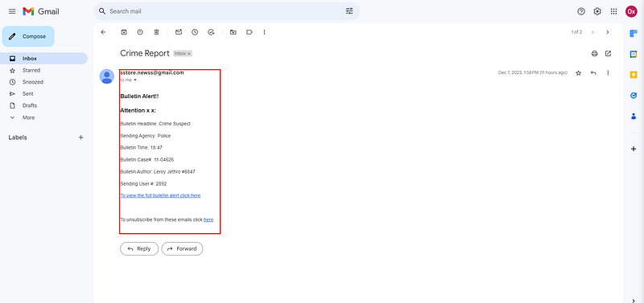This screenshot has height=303, width=644.
Task: Expand recipient details arrow next to "to me"
Action: 135,80
